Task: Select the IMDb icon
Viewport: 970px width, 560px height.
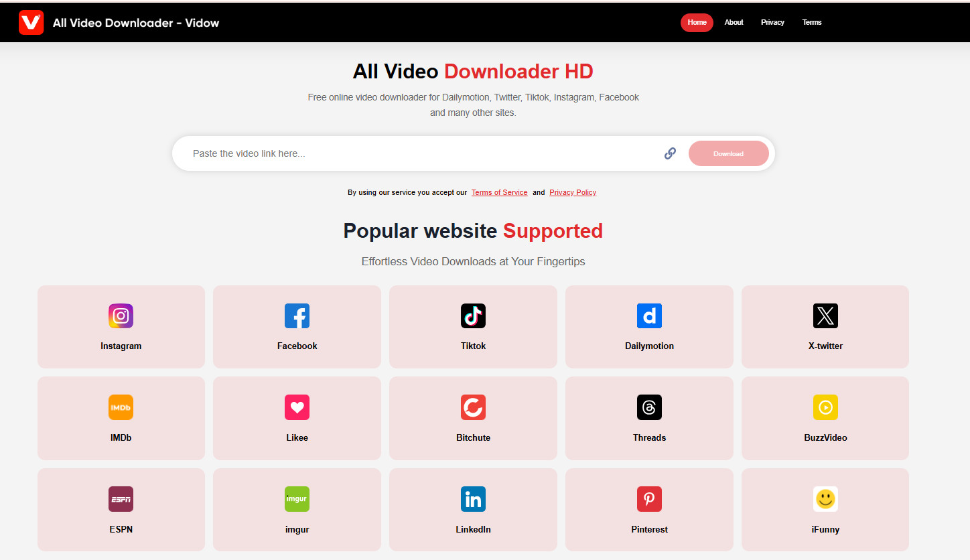Action: coord(121,407)
